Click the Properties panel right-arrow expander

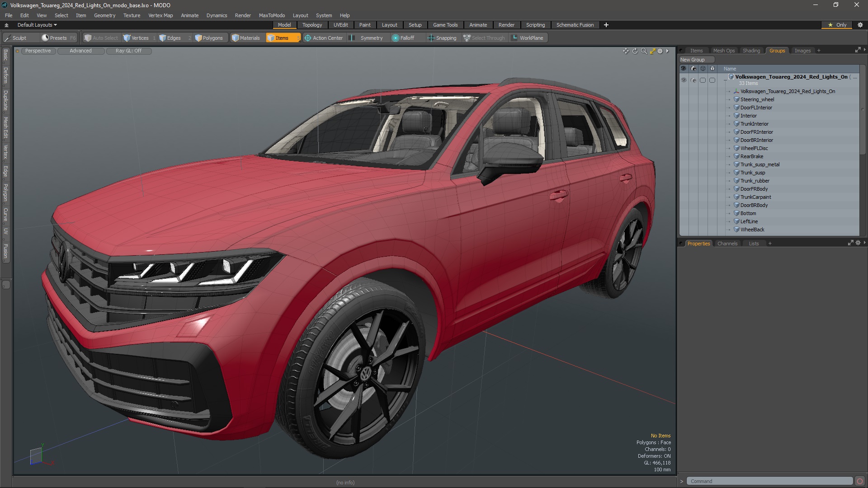[864, 243]
